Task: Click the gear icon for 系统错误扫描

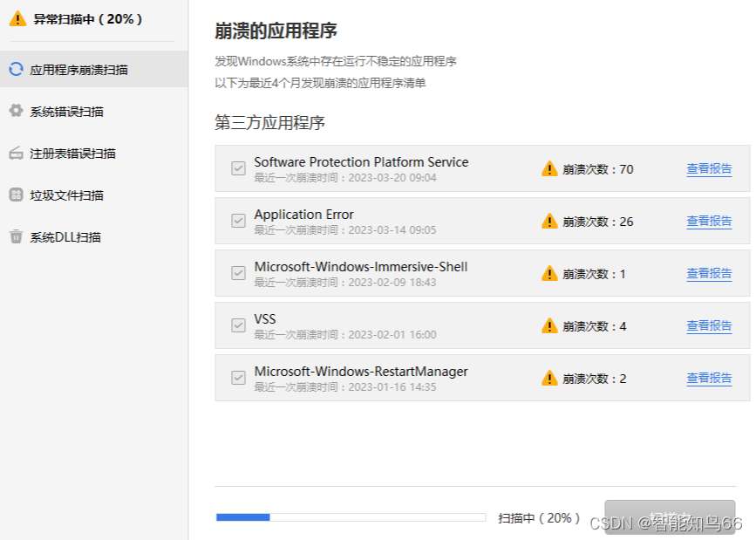Action: pos(16,111)
